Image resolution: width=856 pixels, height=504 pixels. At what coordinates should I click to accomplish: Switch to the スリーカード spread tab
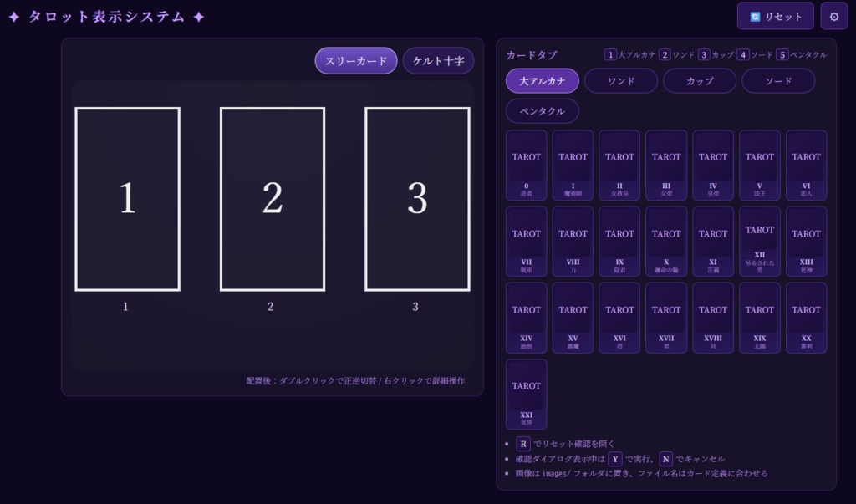[355, 60]
